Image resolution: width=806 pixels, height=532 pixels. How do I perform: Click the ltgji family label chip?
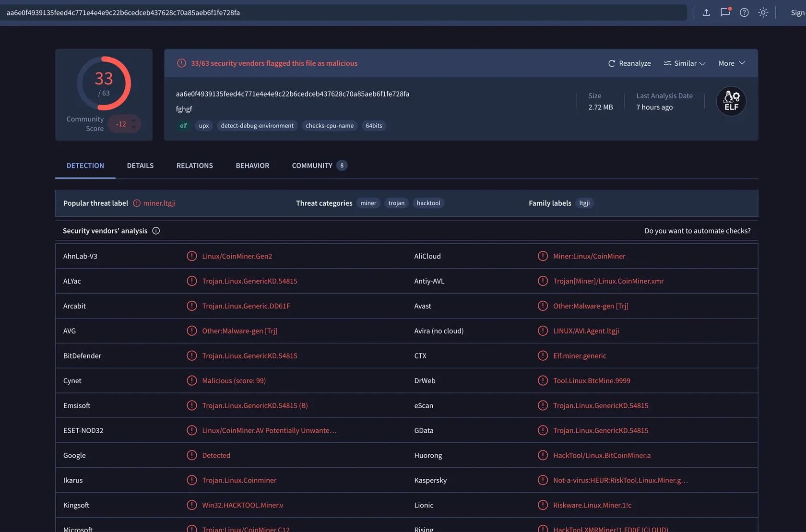[x=584, y=203]
